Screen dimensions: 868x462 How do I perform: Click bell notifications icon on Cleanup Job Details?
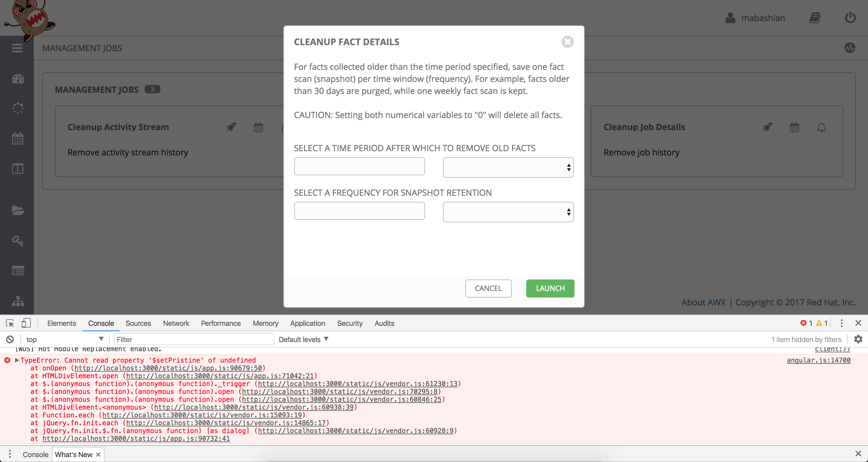coord(821,127)
